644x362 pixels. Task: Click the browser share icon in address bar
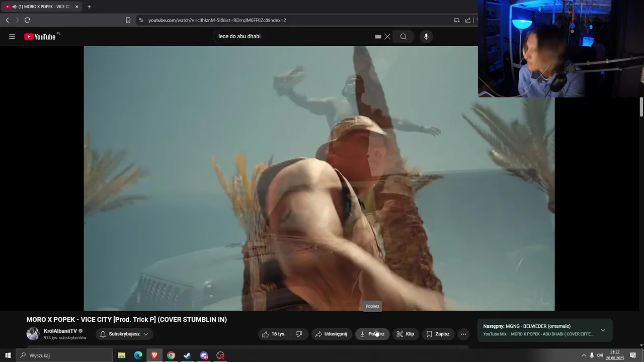[468, 20]
